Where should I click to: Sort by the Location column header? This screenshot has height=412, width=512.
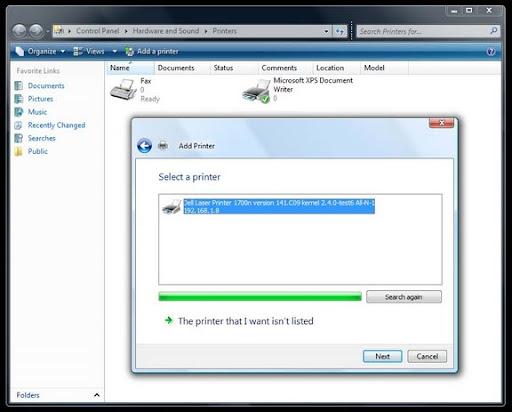point(337,68)
